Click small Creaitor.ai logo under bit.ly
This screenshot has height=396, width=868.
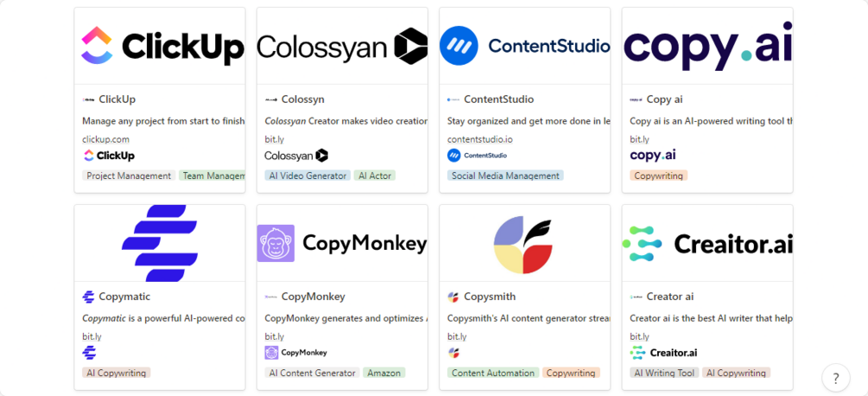[x=663, y=353]
